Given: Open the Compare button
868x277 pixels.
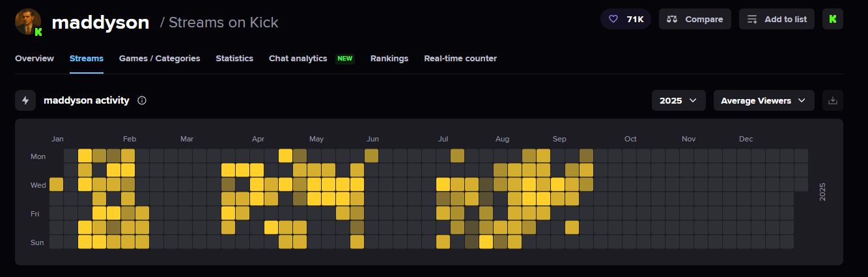Looking at the screenshot, I should [x=695, y=19].
